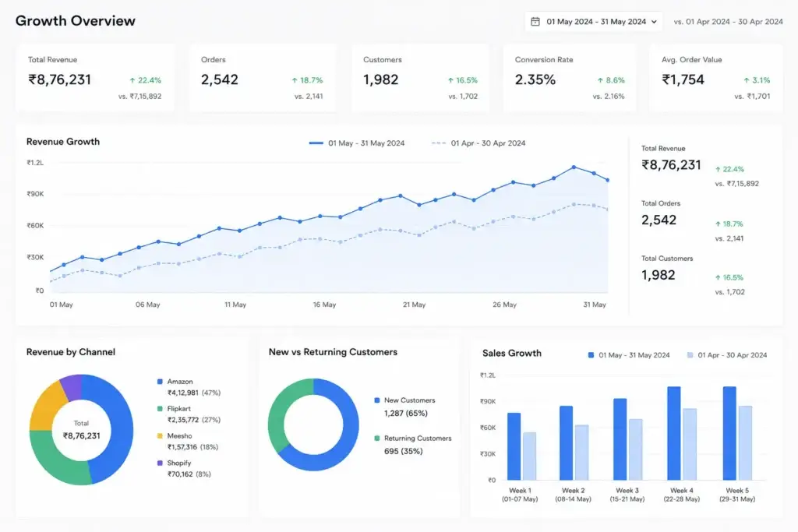Click the 1,287 (65%) new customers value
Screen dimensions: 798x532
pyautogui.click(x=405, y=414)
